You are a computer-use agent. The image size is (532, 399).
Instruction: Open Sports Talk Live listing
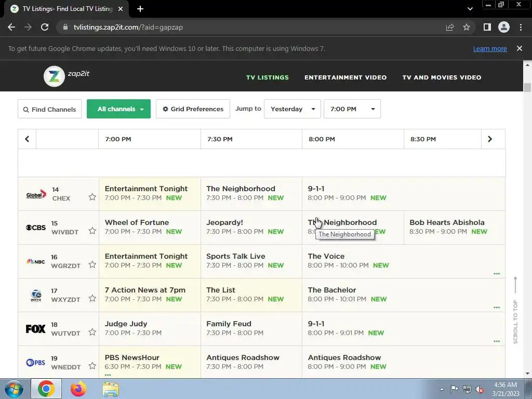[x=236, y=256]
